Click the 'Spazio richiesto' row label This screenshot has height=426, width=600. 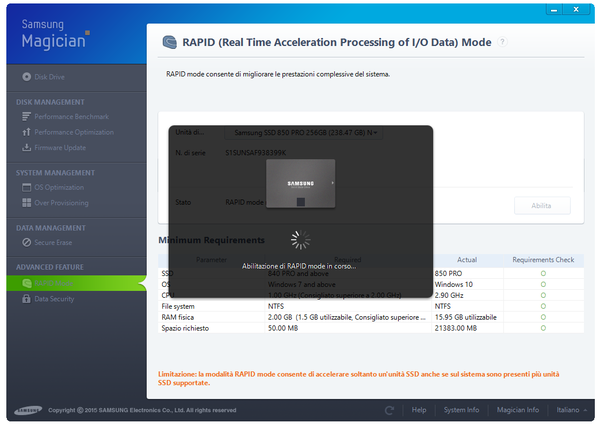tap(185, 328)
